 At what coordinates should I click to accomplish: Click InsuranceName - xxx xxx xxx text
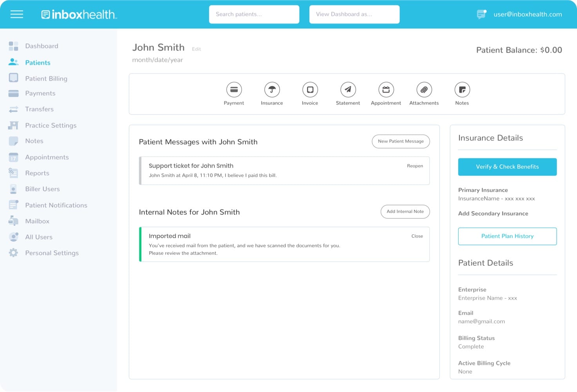(x=496, y=199)
